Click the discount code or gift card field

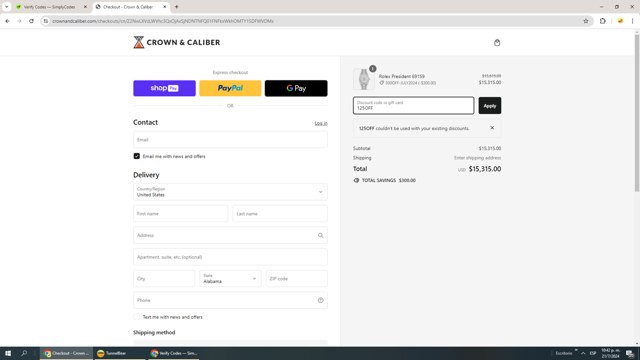pyautogui.click(x=413, y=106)
